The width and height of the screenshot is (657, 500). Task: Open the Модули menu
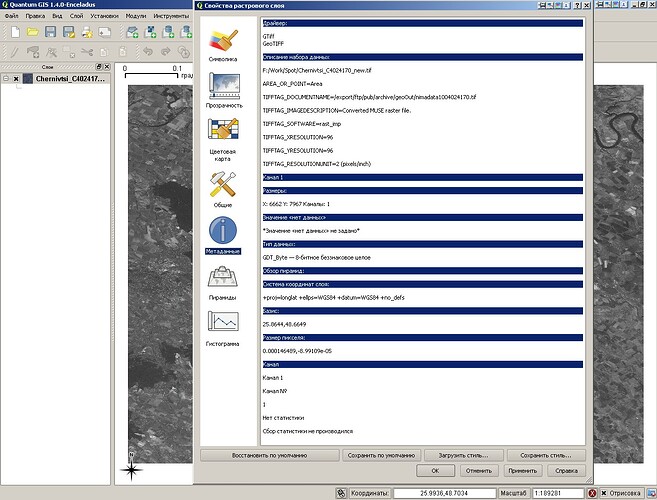[x=136, y=16]
